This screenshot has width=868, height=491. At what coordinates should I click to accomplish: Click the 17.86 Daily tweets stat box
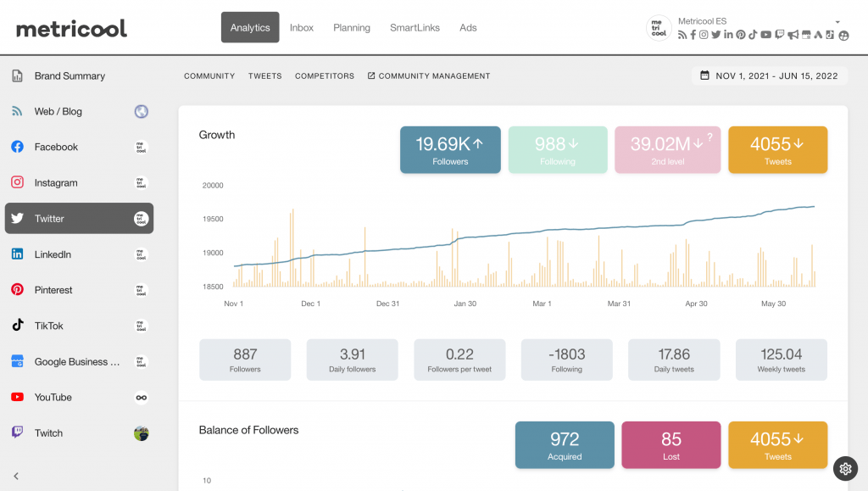[x=674, y=360]
